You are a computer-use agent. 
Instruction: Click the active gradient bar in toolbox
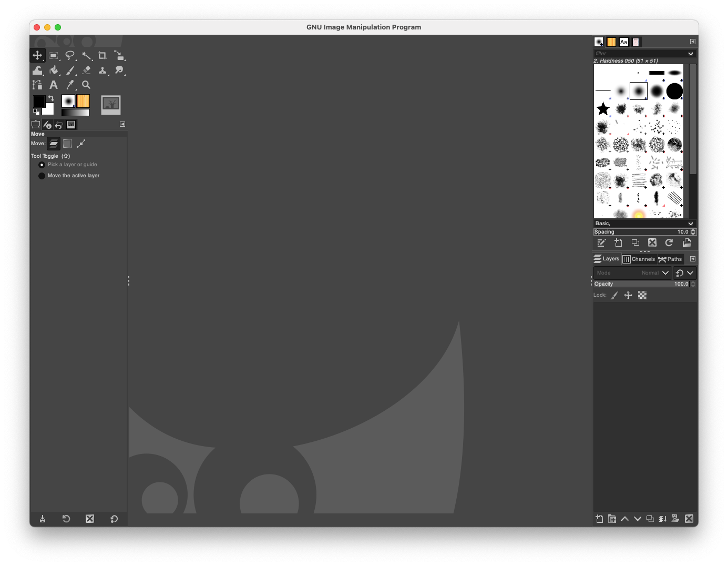[76, 112]
